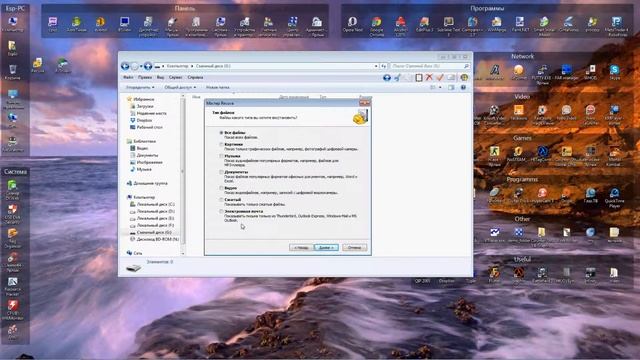Select 'Избранное' in the navigation pane

140,99
